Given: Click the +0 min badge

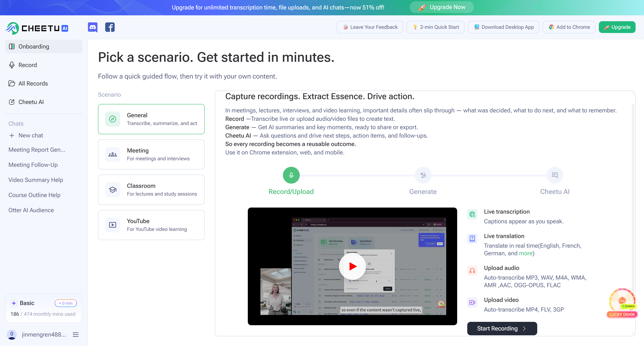Looking at the screenshot, I should 66,303.
